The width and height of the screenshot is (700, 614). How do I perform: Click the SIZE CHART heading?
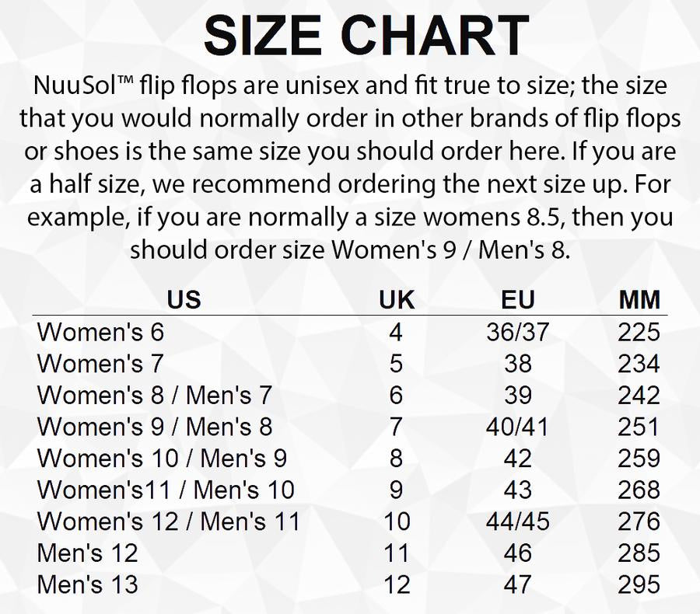click(366, 36)
